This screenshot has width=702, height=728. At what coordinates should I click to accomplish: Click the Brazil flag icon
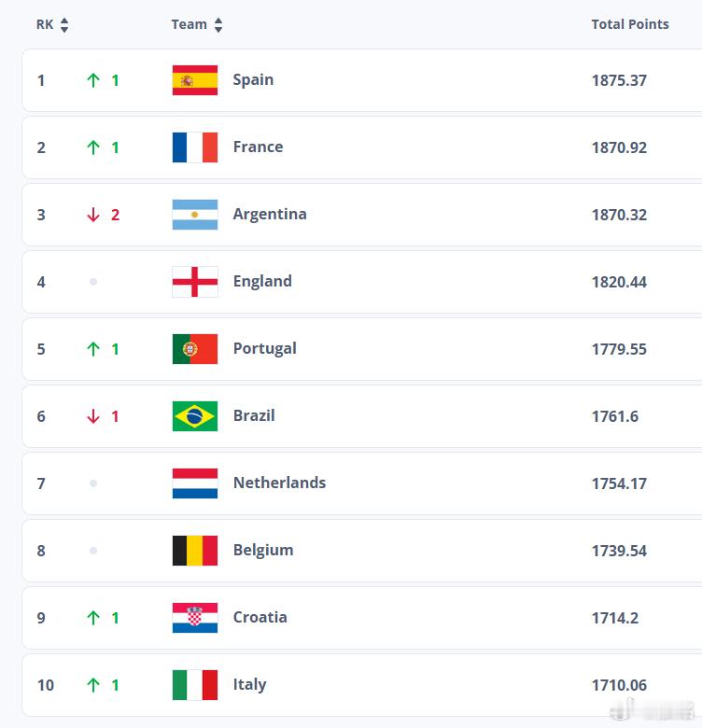(195, 416)
